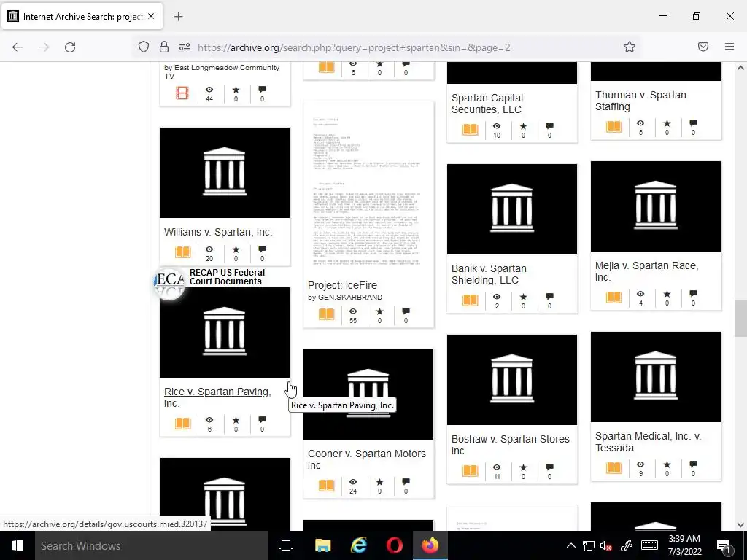Select the Internet Archive Search tab
This screenshot has height=560, width=747.
[82, 16]
